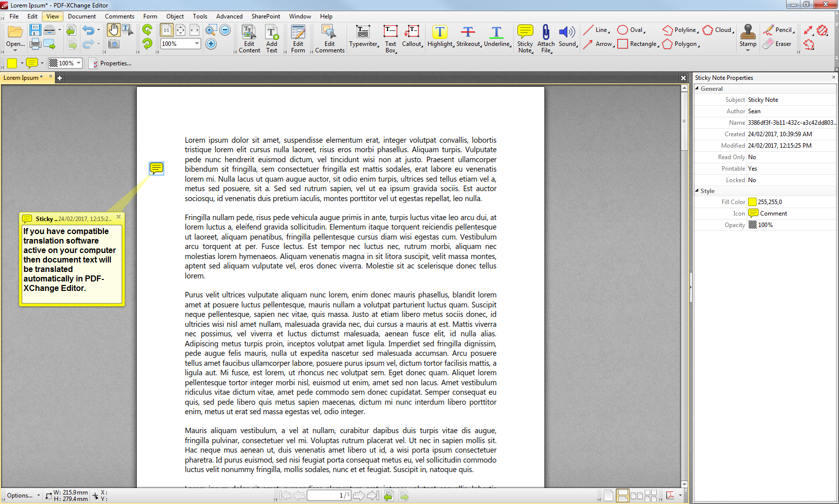The image size is (839, 504).
Task: Activate the Cloud annotation tool
Action: click(718, 30)
